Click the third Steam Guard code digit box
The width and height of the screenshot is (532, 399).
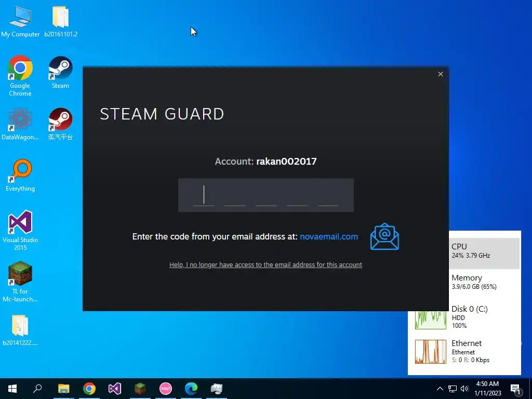point(266,195)
